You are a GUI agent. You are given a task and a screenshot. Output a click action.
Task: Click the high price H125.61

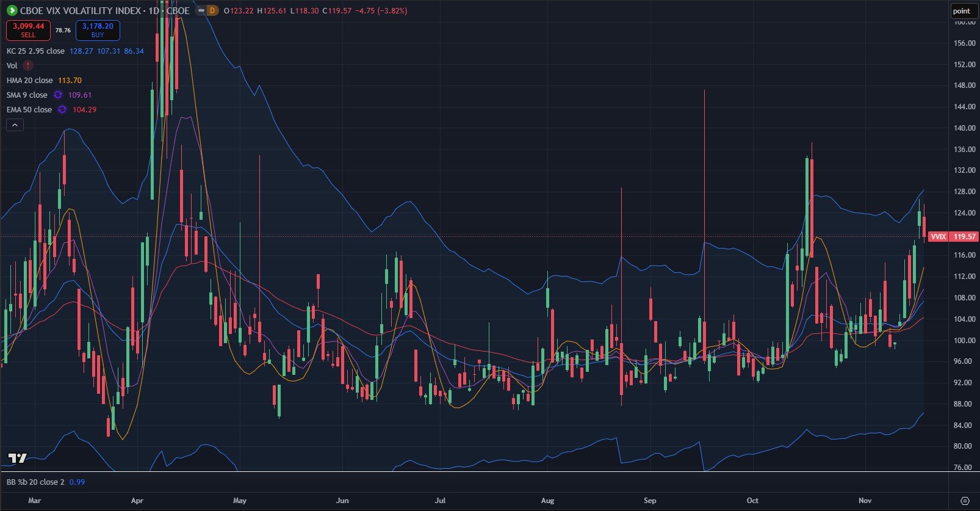pos(272,10)
